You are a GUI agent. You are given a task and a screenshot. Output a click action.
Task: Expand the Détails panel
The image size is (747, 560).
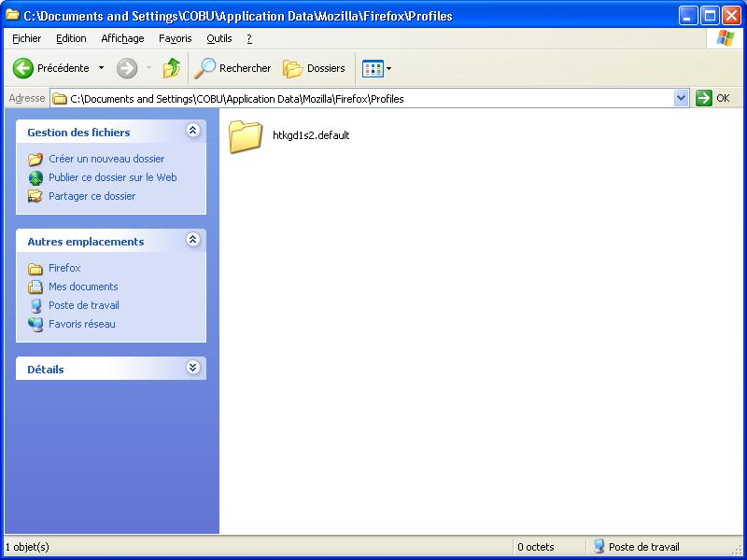[x=193, y=367]
